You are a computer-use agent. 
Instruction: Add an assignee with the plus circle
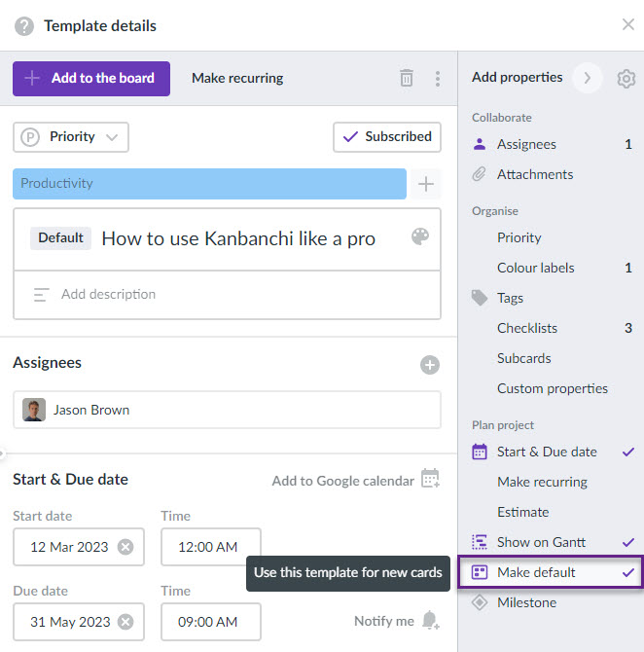click(429, 365)
